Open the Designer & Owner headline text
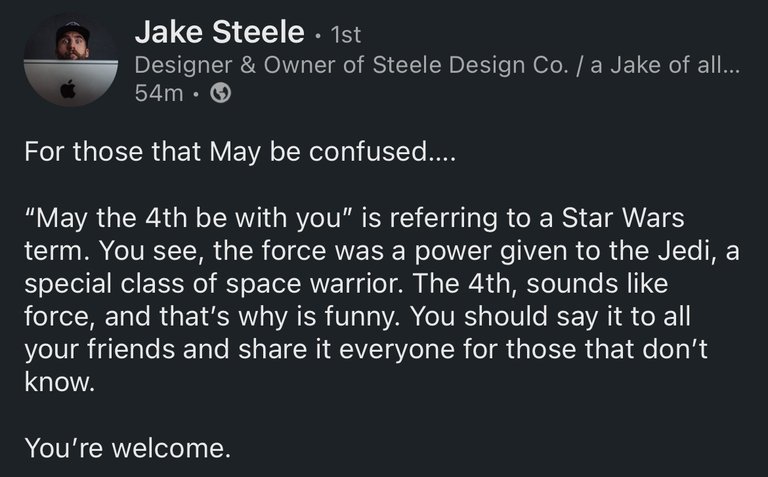 tap(437, 65)
